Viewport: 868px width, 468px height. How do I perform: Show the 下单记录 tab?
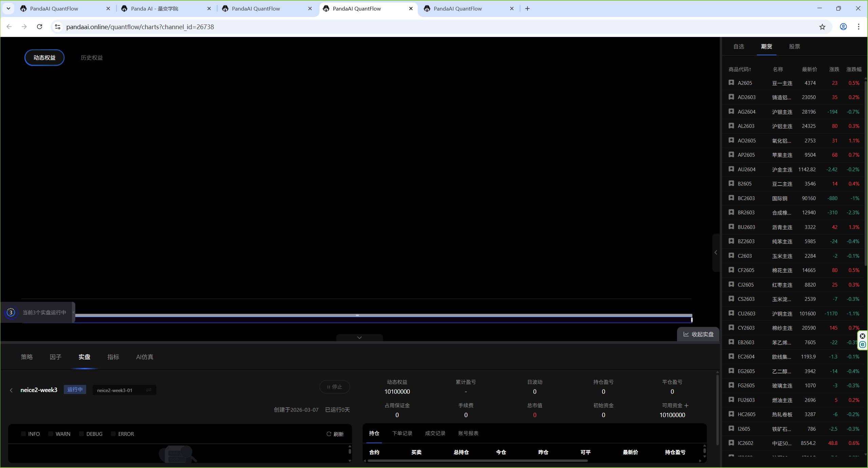[x=402, y=433]
